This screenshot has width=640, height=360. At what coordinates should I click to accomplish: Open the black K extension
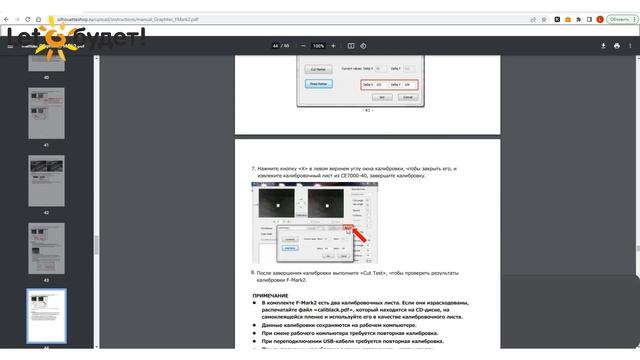[557, 19]
